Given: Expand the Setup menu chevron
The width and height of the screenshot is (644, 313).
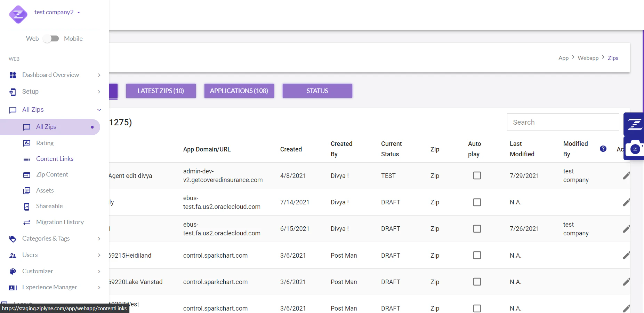Looking at the screenshot, I should [99, 92].
